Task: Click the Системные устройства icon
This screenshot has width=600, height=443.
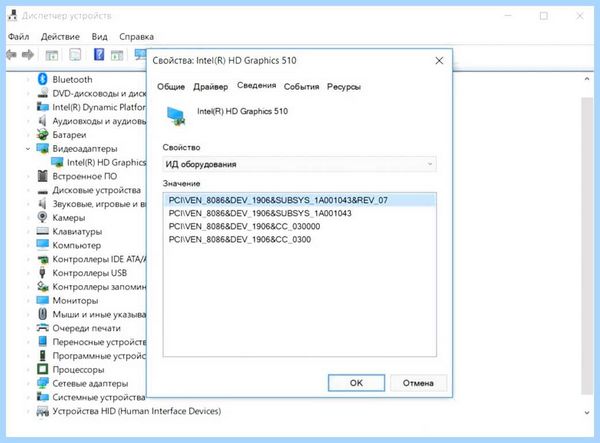Action: coord(42,397)
